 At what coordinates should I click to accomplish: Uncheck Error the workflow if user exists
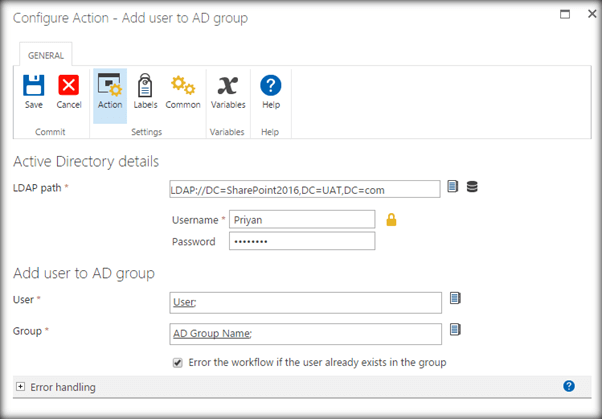click(x=178, y=362)
